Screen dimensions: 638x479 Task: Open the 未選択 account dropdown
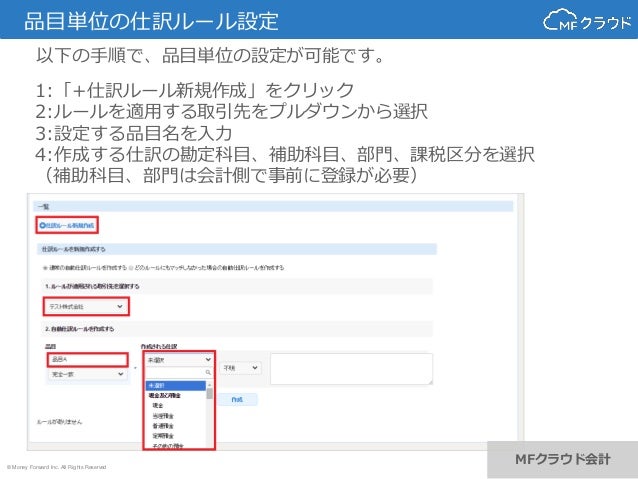coord(179,360)
